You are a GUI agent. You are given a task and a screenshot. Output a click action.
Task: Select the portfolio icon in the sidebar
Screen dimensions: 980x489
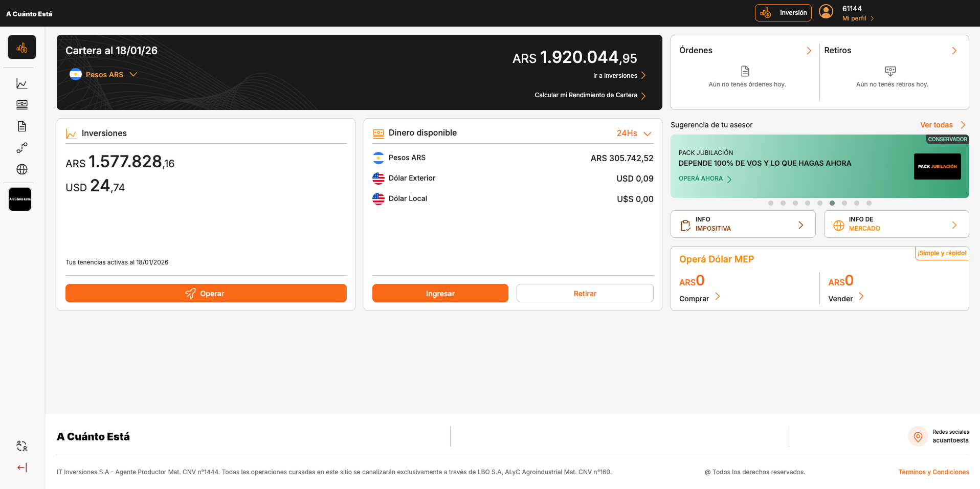click(x=21, y=47)
